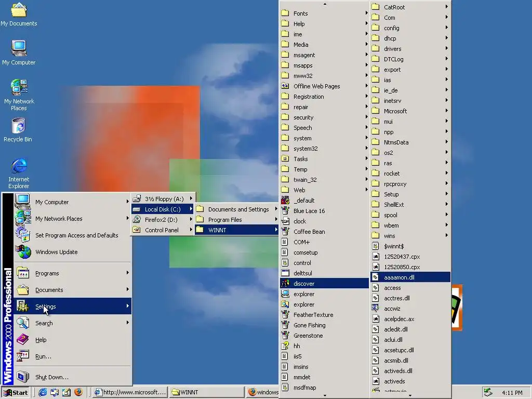Open My Network Places desktop icon

pyautogui.click(x=19, y=95)
